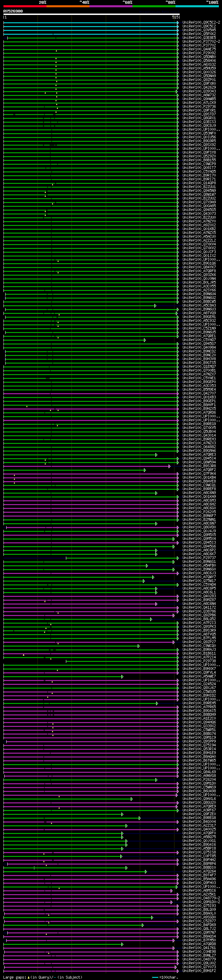Click label UniRef100_A7QWY7
Image resolution: width=222 pixels, height=980 pixels.
click(199, 577)
